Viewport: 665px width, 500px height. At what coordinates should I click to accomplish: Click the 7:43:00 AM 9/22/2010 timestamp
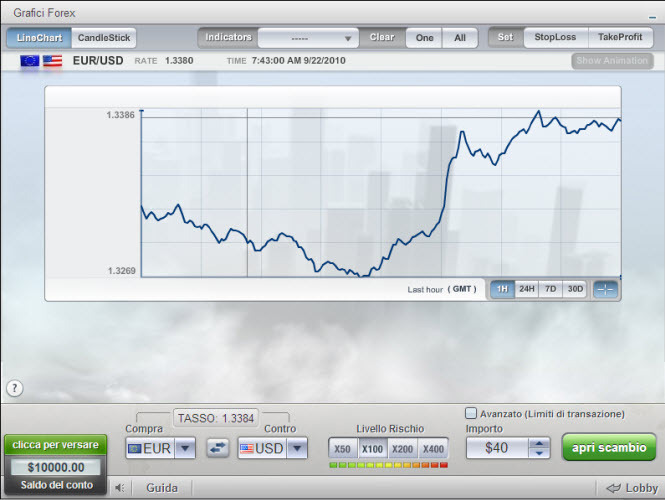tap(299, 61)
